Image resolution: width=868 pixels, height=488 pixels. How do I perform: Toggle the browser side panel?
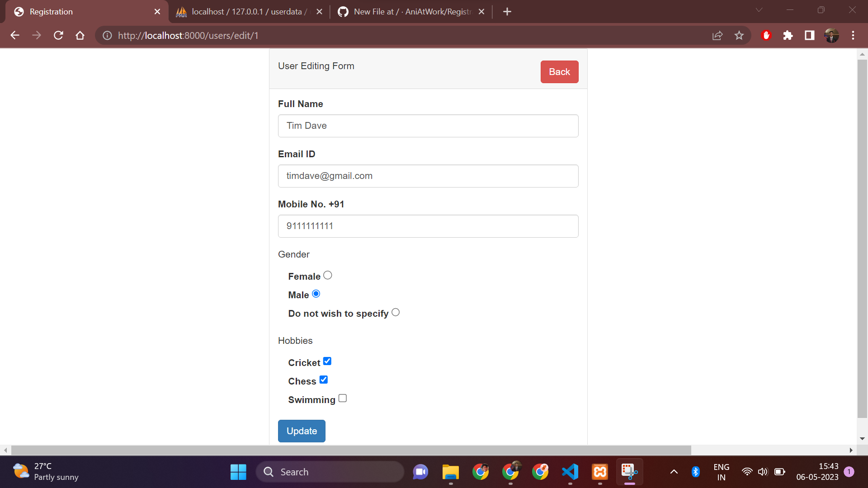click(810, 35)
